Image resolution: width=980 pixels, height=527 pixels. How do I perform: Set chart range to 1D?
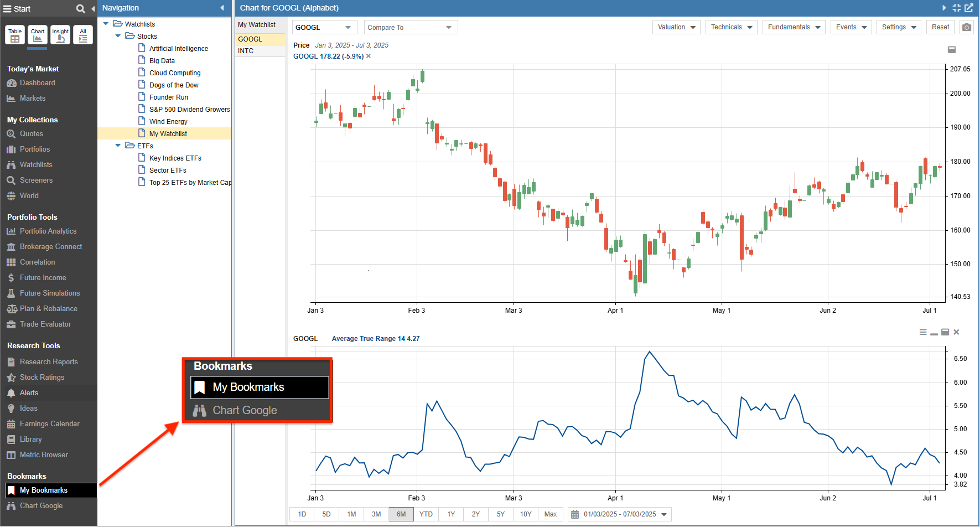coord(302,514)
